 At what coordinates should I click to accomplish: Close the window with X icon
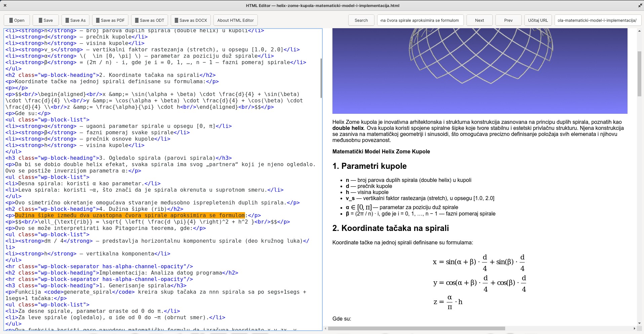pyautogui.click(x=5, y=5)
